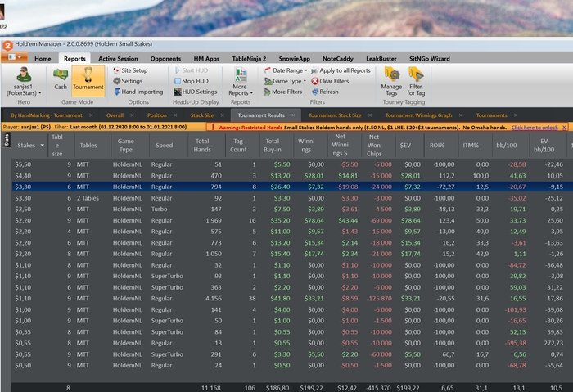The height and width of the screenshot is (392, 573).
Task: Open Hand Importing options
Action: tap(138, 92)
